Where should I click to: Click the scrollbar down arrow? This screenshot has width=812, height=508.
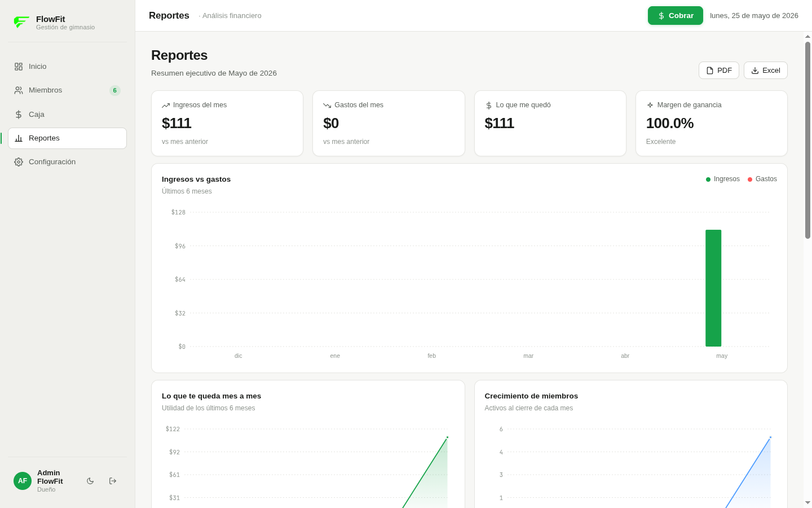click(807, 502)
